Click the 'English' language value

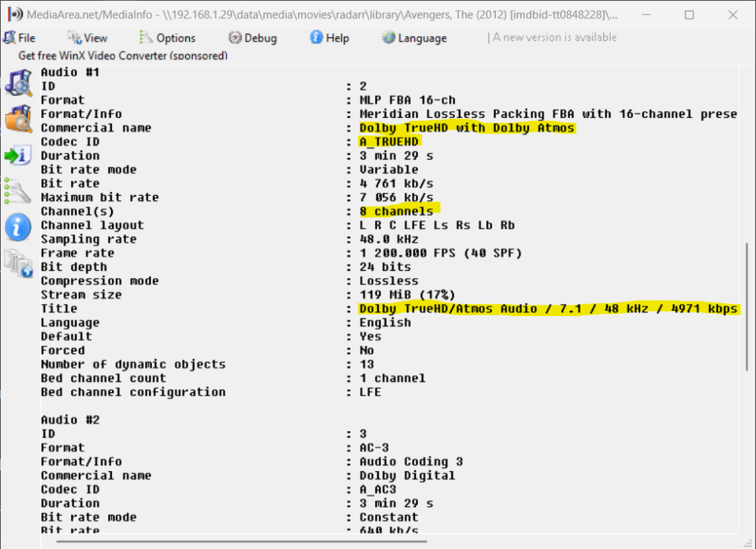386,322
